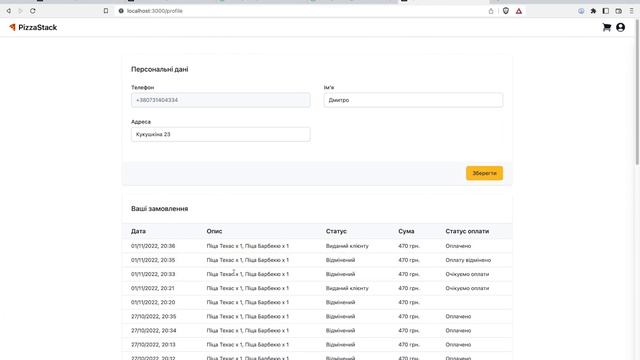Click the Статус оплати column header
Image resolution: width=640 pixels, height=360 pixels.
(x=467, y=231)
